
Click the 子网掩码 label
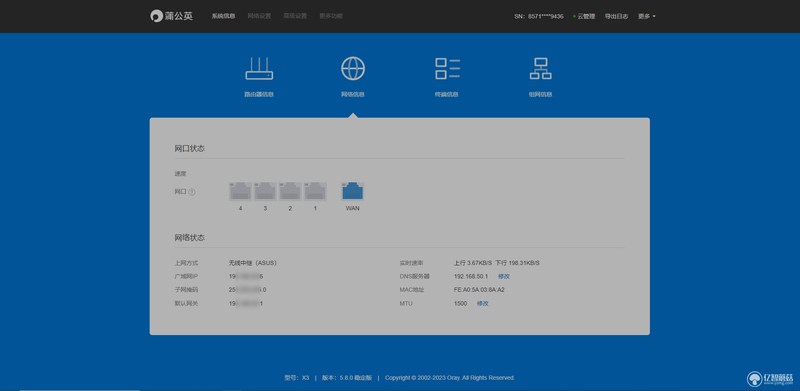tap(186, 290)
